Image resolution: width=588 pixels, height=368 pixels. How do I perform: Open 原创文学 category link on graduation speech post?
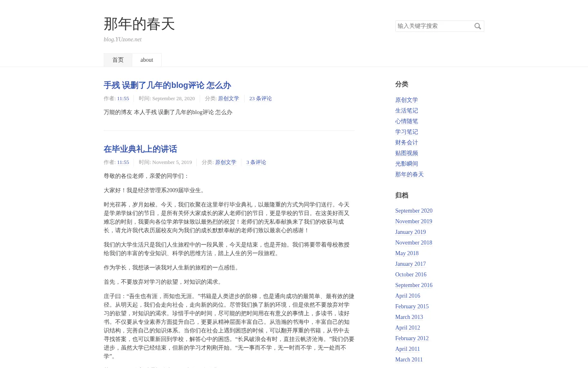point(226,162)
